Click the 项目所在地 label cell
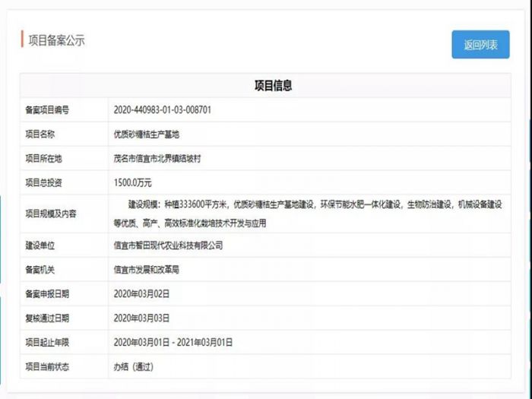 [x=64, y=158]
